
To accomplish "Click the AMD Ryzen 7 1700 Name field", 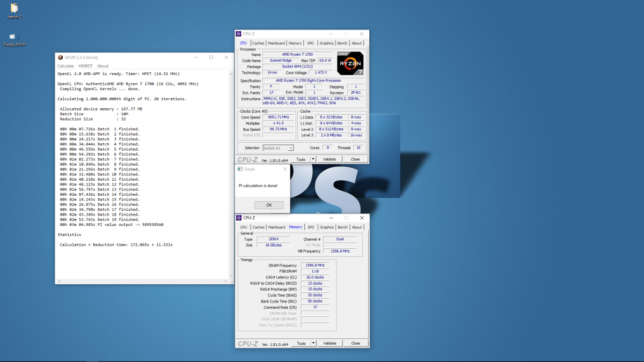I will point(297,55).
